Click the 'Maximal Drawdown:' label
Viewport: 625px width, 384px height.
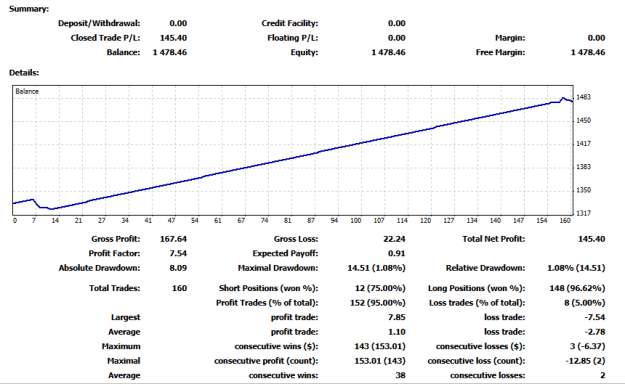278,268
